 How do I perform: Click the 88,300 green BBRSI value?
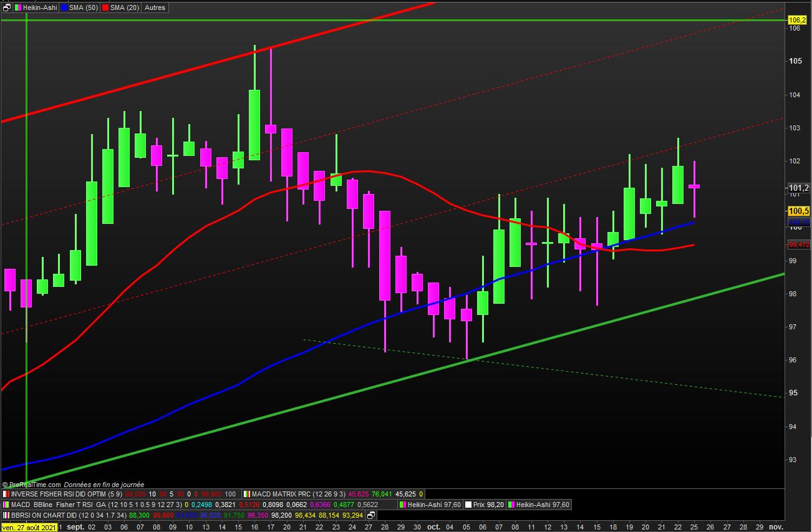tap(138, 516)
